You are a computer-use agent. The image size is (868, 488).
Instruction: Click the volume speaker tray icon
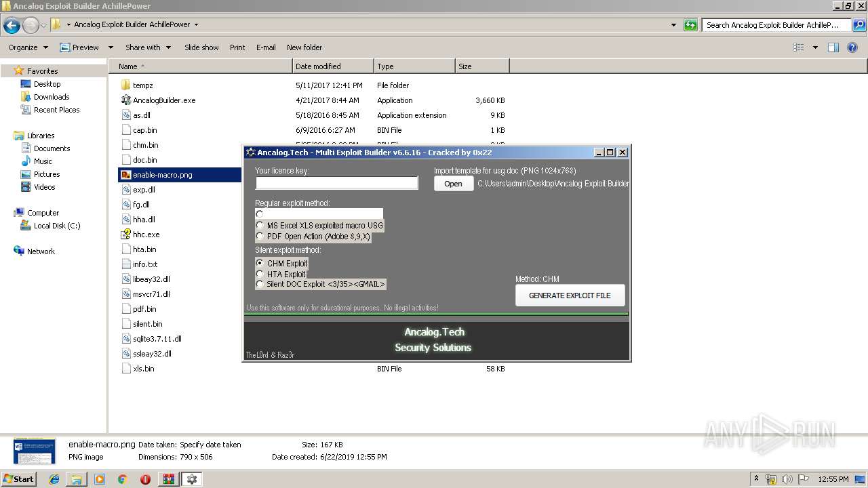(787, 479)
